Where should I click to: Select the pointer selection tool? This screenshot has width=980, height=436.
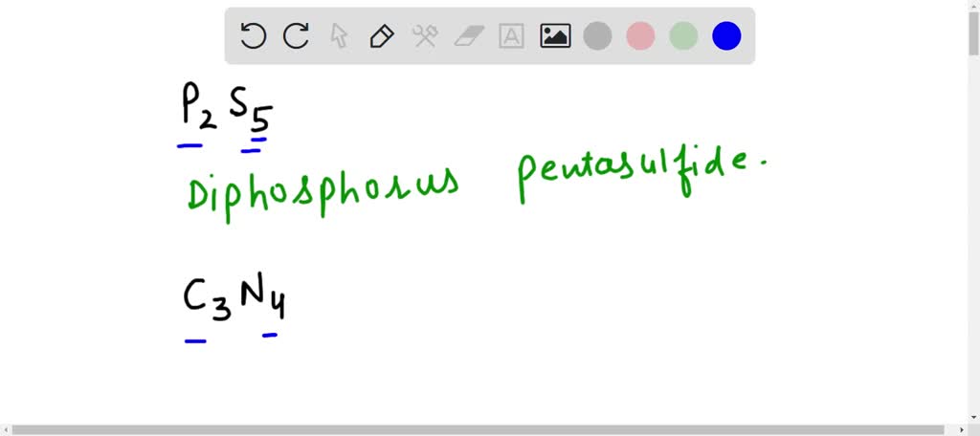click(339, 36)
